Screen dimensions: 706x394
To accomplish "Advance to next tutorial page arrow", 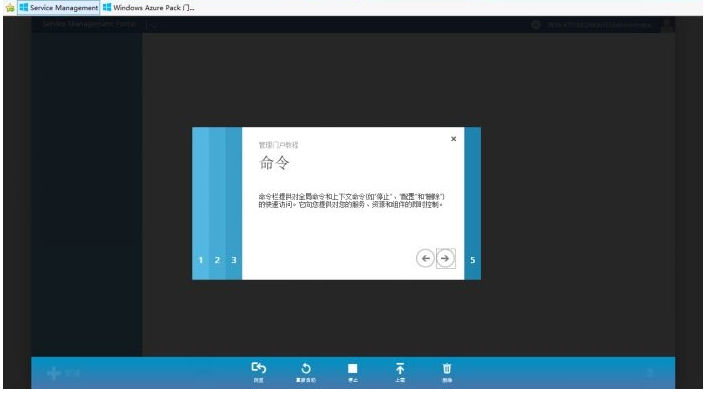I will [445, 258].
